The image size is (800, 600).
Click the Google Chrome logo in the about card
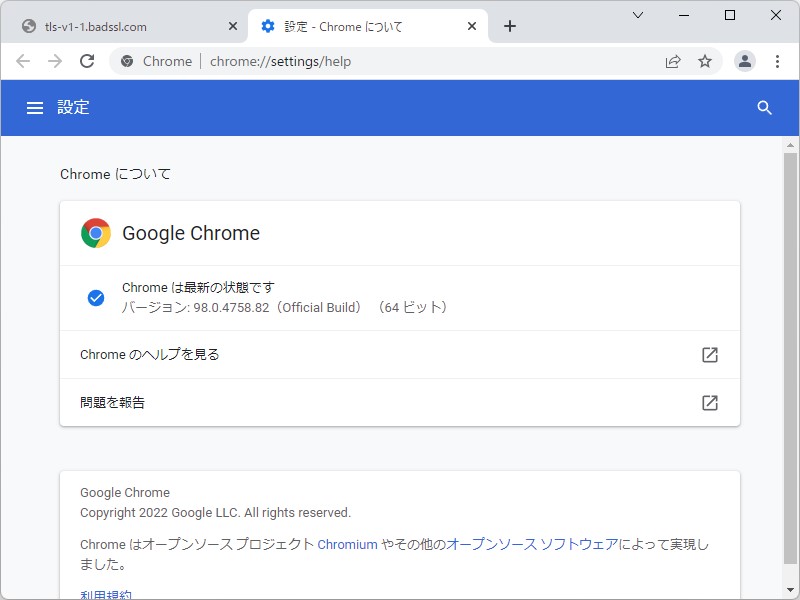[95, 232]
